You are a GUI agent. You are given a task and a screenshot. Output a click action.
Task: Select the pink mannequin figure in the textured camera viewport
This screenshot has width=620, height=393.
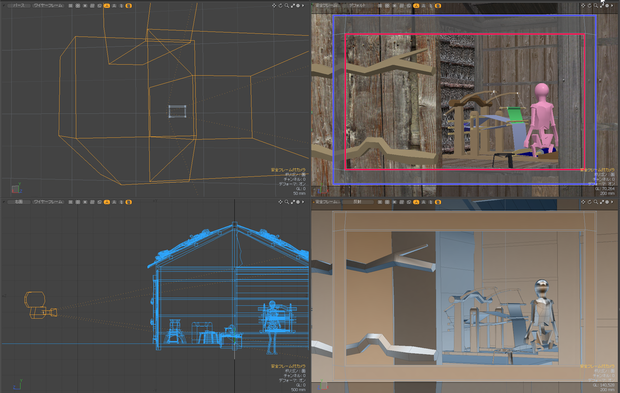click(x=542, y=119)
